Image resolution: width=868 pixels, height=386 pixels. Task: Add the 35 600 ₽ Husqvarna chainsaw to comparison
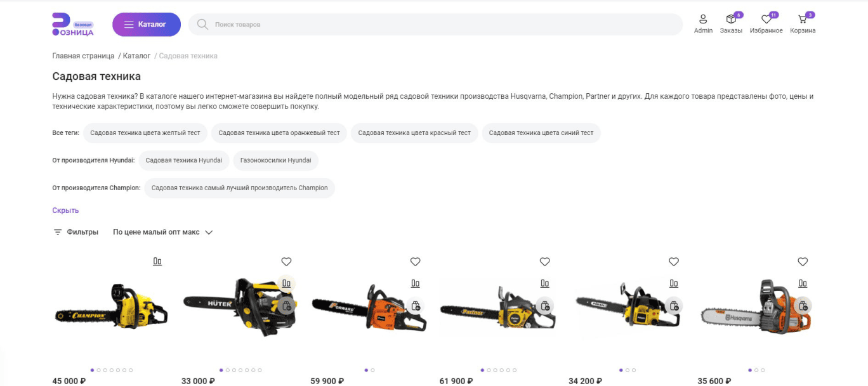pos(803,283)
